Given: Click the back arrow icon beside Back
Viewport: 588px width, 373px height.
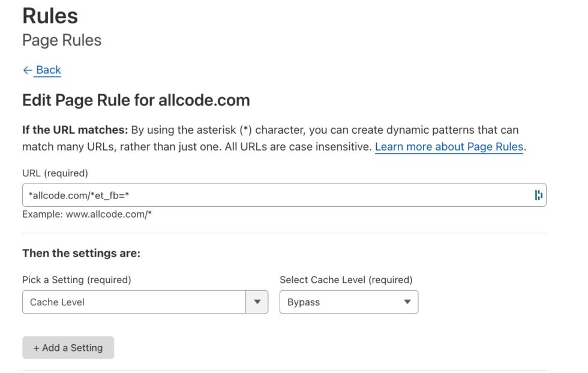Looking at the screenshot, I should (x=26, y=70).
